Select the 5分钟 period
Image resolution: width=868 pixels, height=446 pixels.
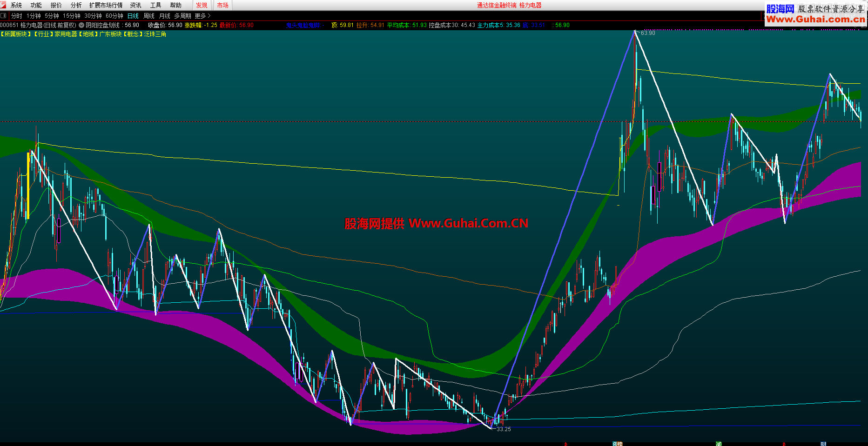52,16
